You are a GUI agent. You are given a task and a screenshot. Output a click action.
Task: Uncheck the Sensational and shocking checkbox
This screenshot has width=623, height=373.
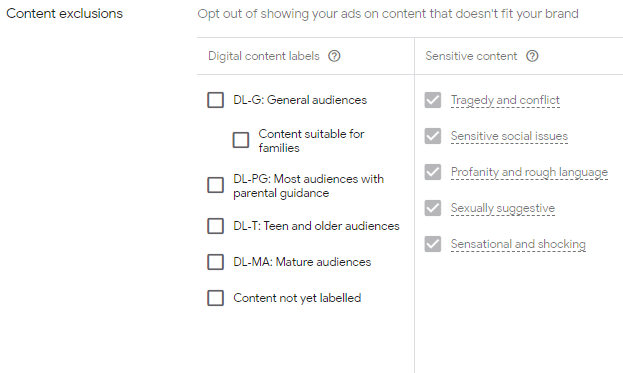tap(433, 244)
